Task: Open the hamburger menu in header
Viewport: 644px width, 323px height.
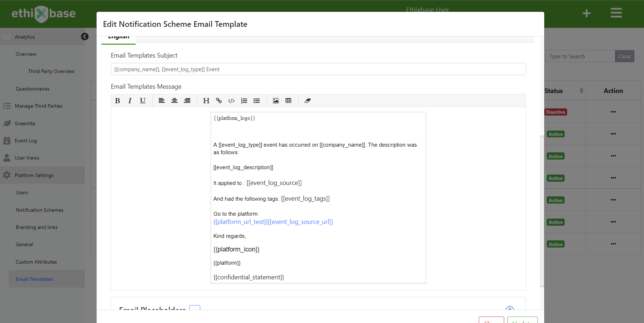Action: pos(616,13)
